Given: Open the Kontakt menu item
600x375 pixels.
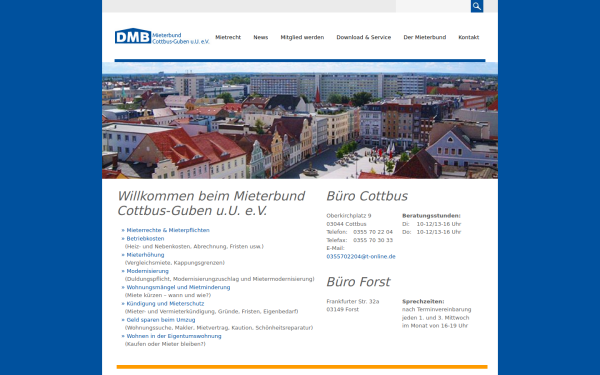Looking at the screenshot, I should coord(469,37).
